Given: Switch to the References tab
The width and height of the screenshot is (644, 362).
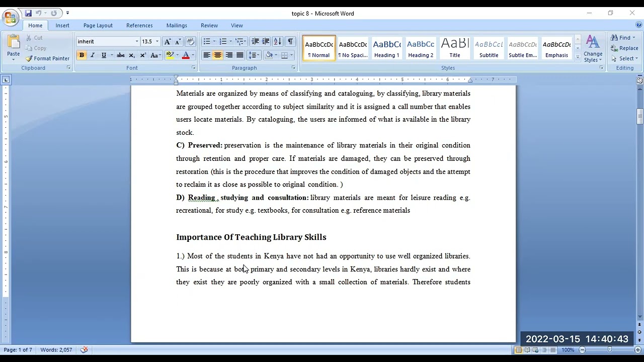Looking at the screenshot, I should 139,26.
